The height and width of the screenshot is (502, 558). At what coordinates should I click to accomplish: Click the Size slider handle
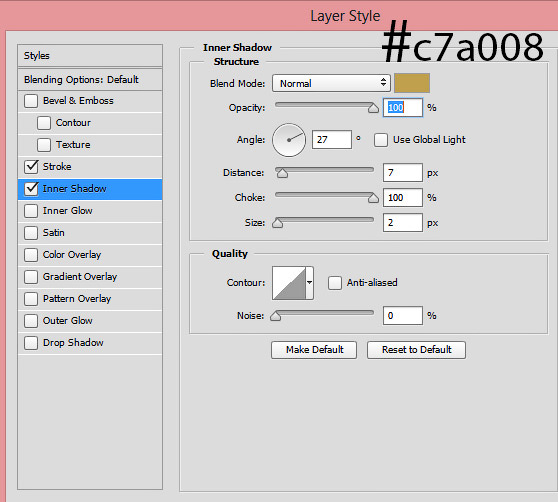278,223
